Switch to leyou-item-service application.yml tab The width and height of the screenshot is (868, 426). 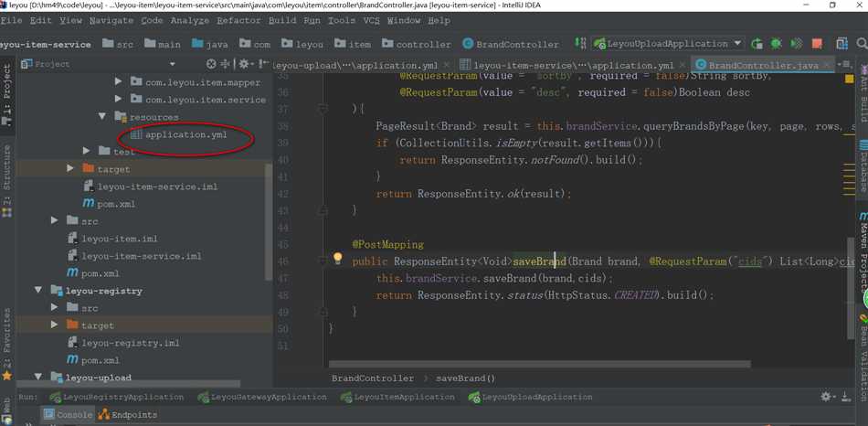click(x=574, y=65)
